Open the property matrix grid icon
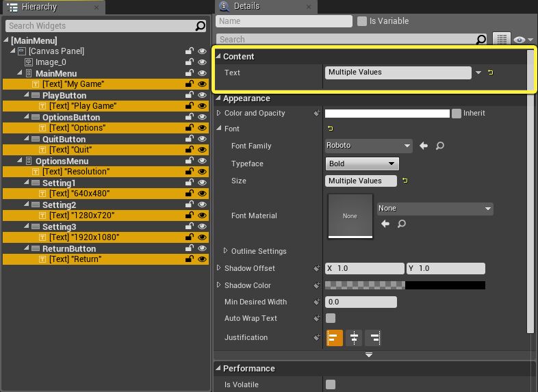Viewport: 538px width, 392px height. (x=502, y=40)
